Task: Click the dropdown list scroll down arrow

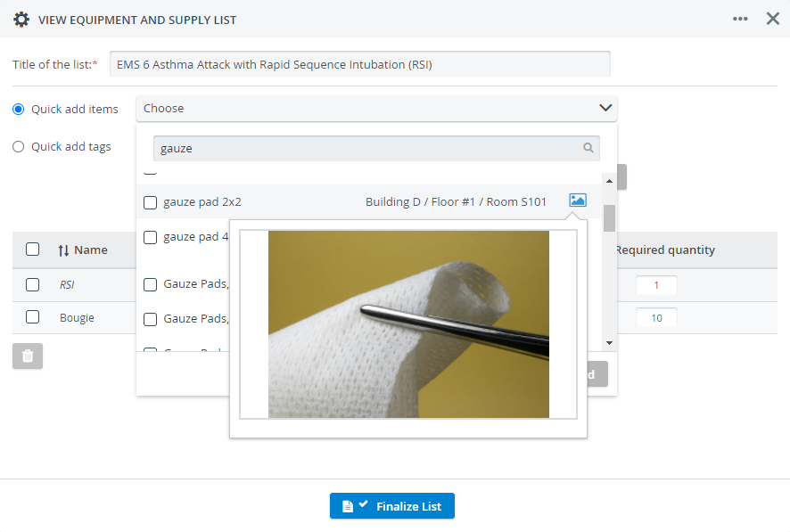Action: 609,343
